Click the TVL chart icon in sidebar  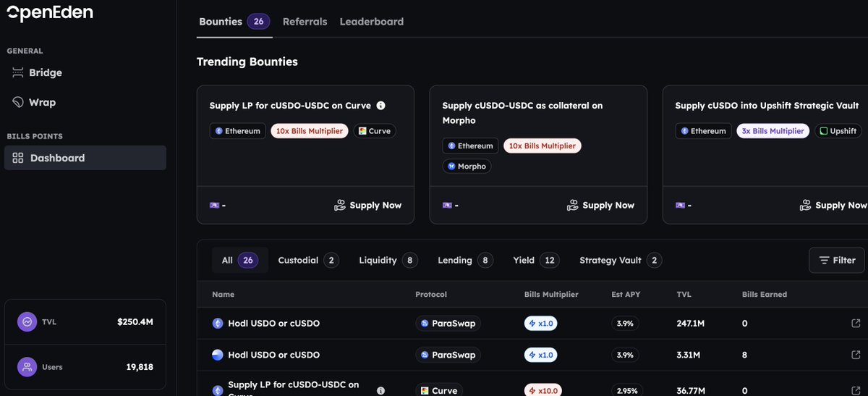point(27,322)
